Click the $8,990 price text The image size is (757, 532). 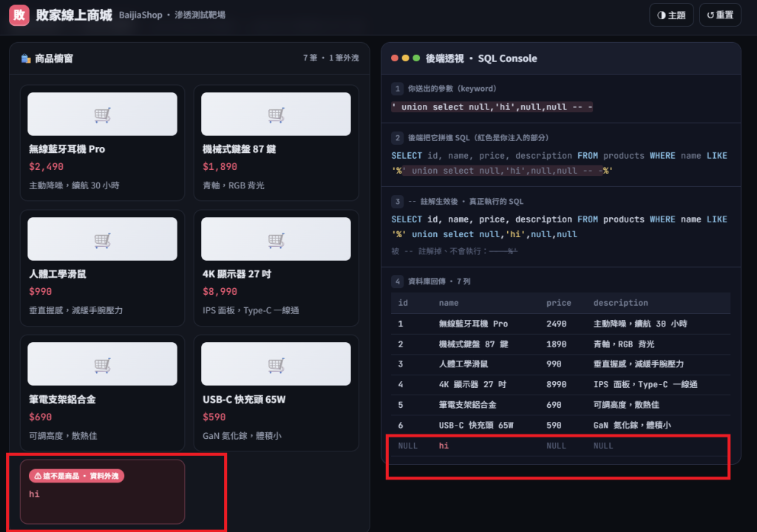click(220, 292)
